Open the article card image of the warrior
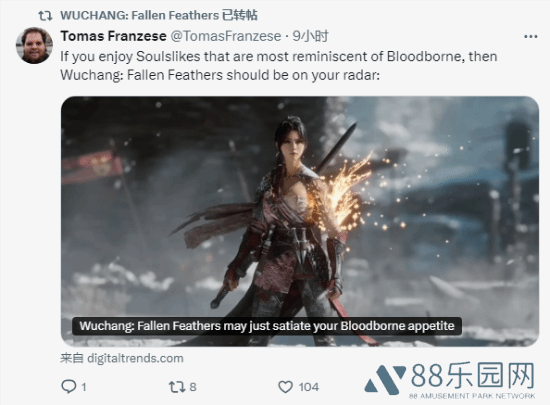Image resolution: width=550 pixels, height=405 pixels. pyautogui.click(x=300, y=221)
